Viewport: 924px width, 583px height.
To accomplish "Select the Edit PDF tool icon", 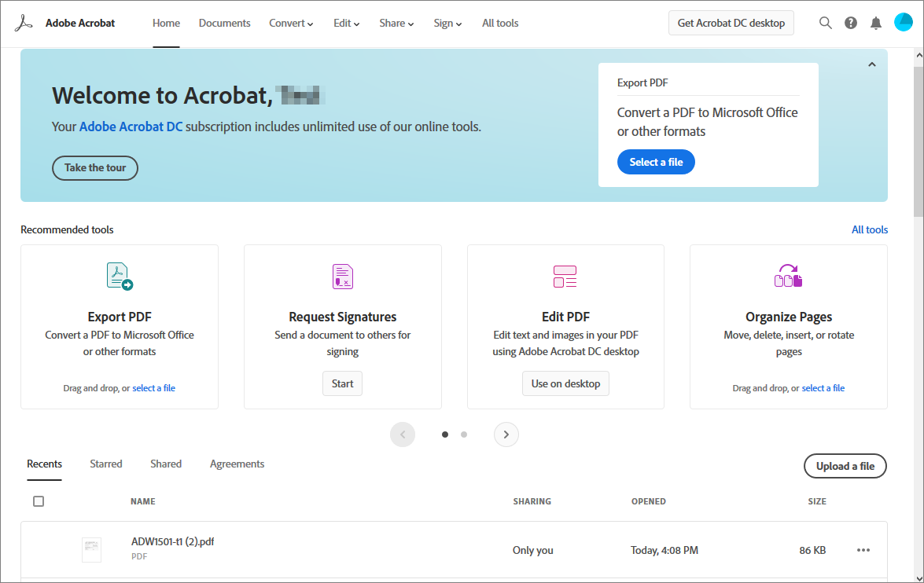I will coord(565,276).
